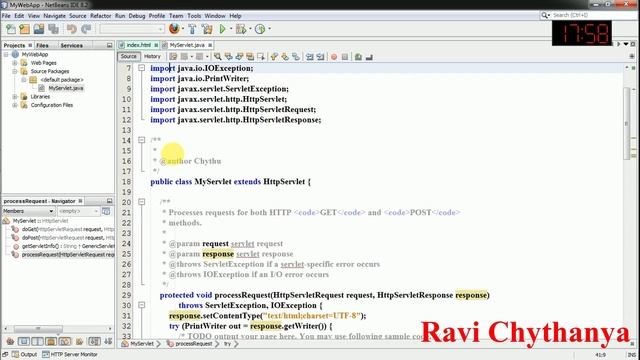640x360 pixels.
Task: Open the Output window button
Action: coord(24,354)
